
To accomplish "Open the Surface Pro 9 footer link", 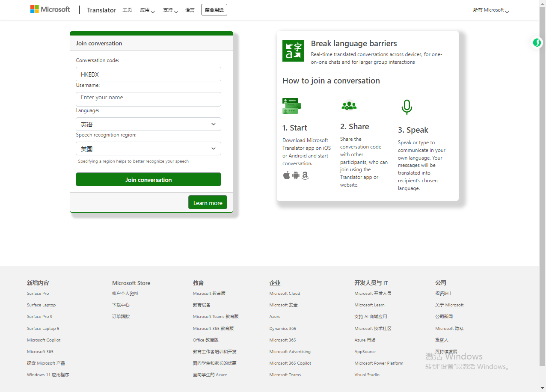I will point(39,317).
